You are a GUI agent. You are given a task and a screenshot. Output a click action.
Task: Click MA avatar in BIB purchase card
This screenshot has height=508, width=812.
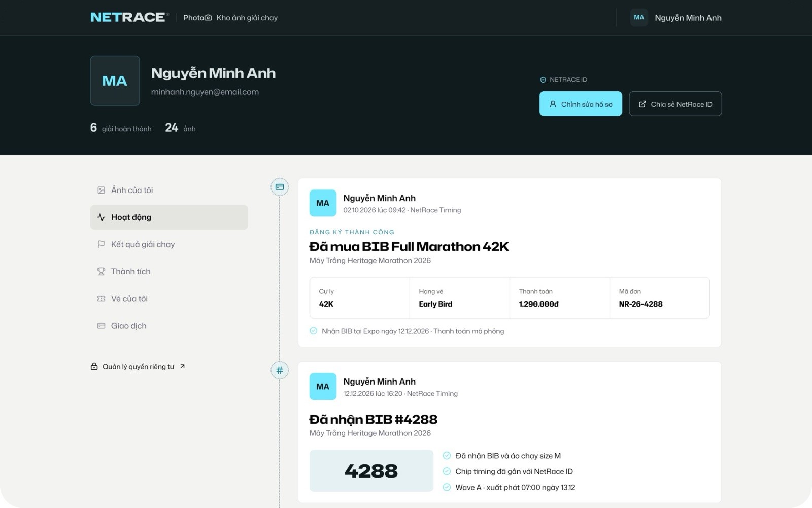[323, 203]
